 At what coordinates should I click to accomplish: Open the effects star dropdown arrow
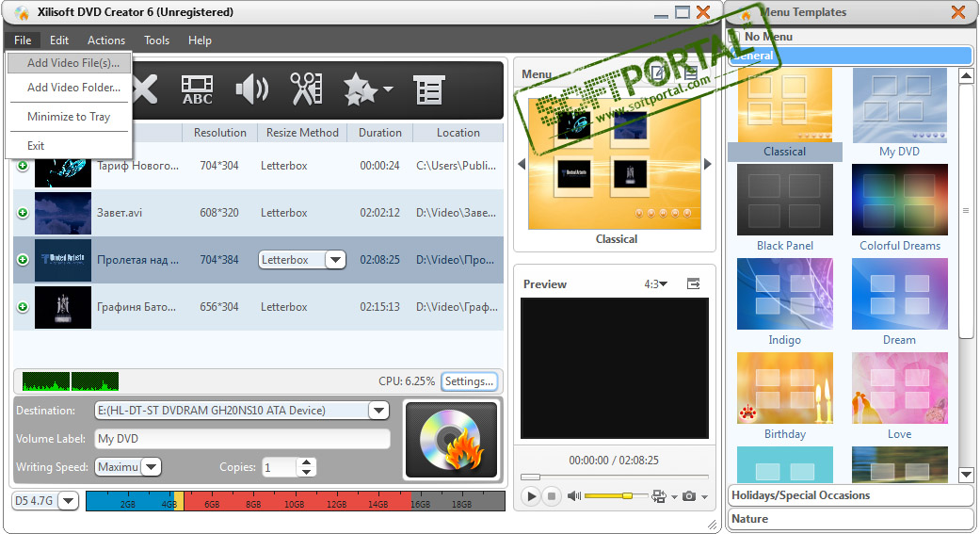388,89
